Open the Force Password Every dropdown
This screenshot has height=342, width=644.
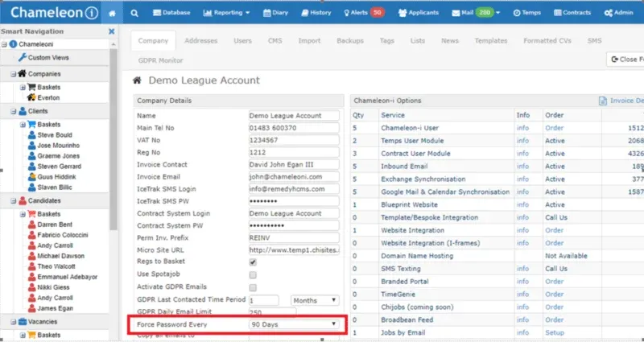(x=294, y=324)
